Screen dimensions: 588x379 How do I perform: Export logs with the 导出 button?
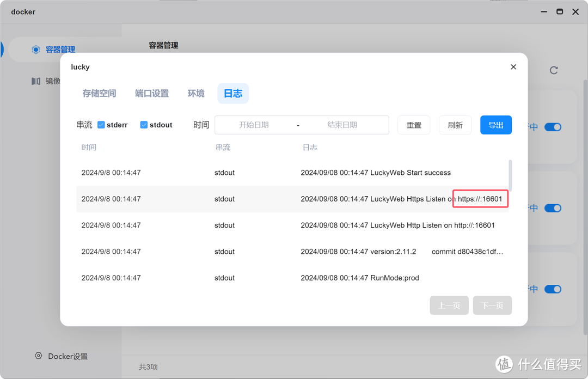(x=495, y=125)
